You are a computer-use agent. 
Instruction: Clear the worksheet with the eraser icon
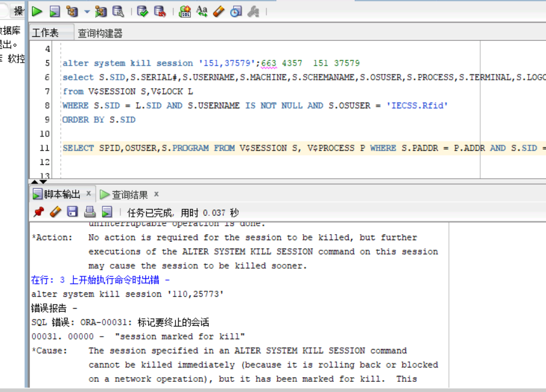click(x=218, y=11)
